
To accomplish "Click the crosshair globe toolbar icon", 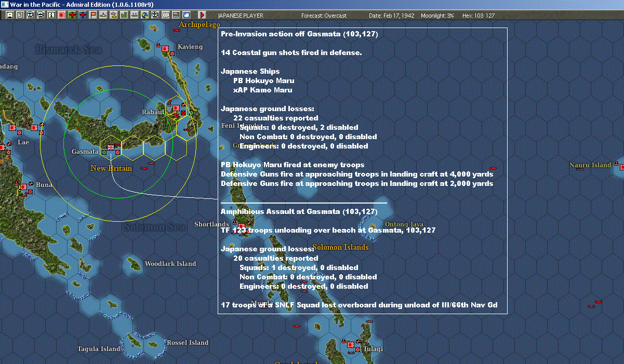I will tap(155, 16).
